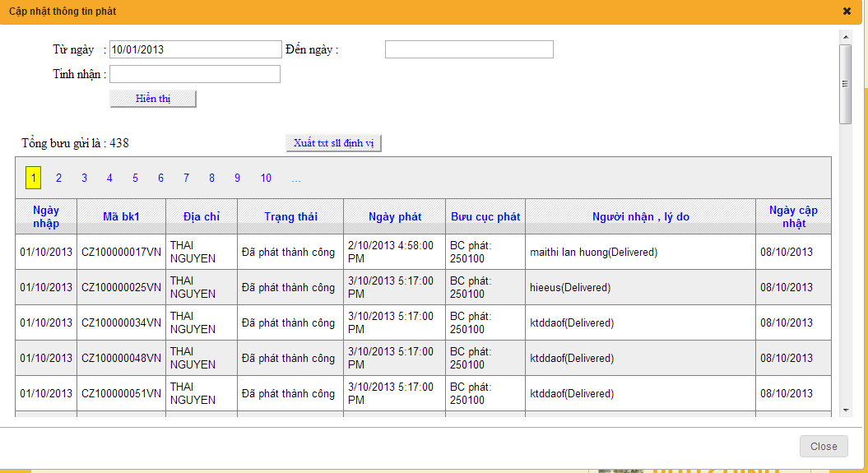Go to page 9 of results
The height and width of the screenshot is (473, 868).
[237, 179]
